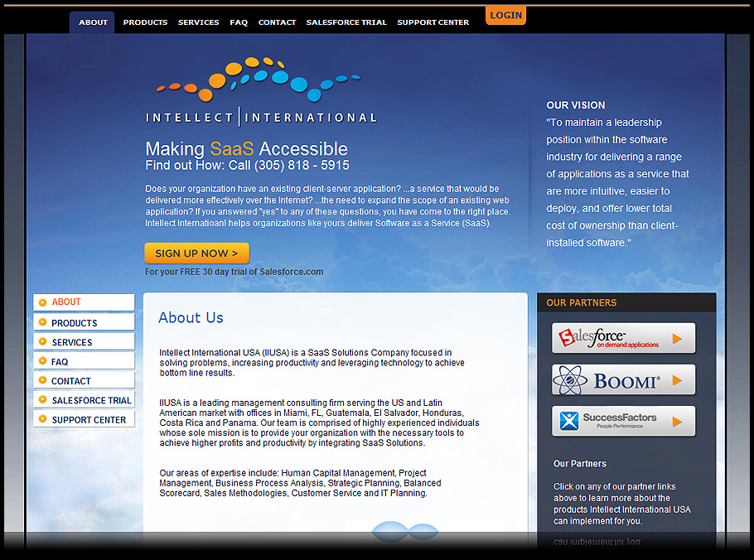Click the SuccessFactors X logo icon
Screen dimensions: 754x560
(569, 421)
